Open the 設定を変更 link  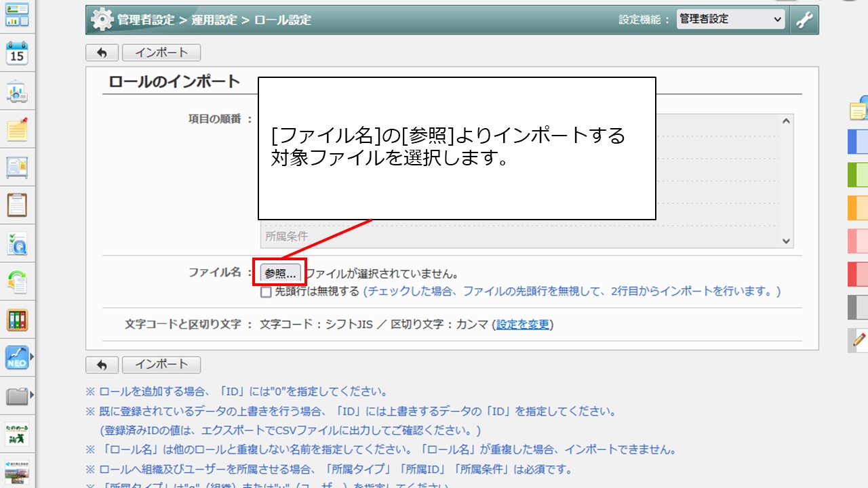(x=523, y=325)
